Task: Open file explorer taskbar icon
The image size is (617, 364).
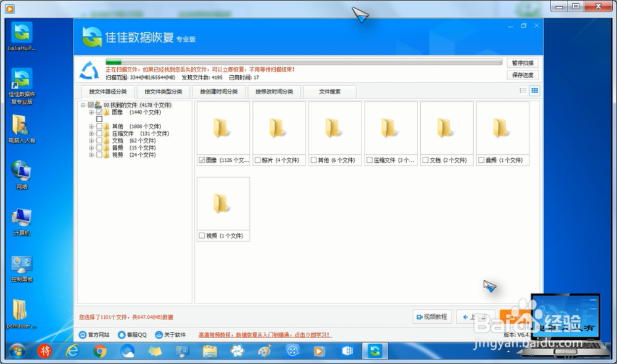Action: (x=210, y=350)
